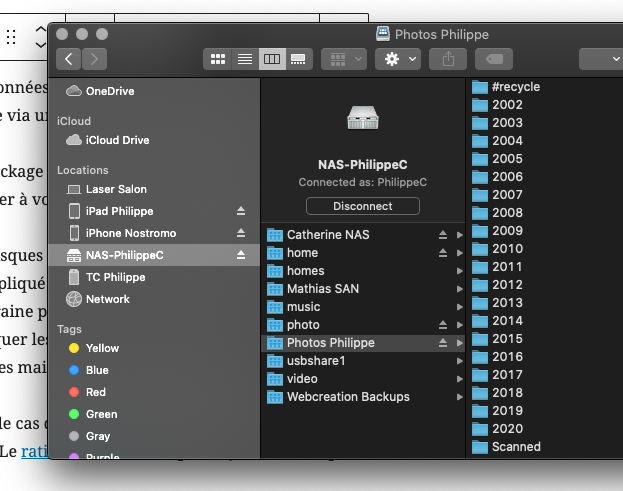The image size is (623, 491).
Task: Click the Share toolbar button
Action: [448, 59]
